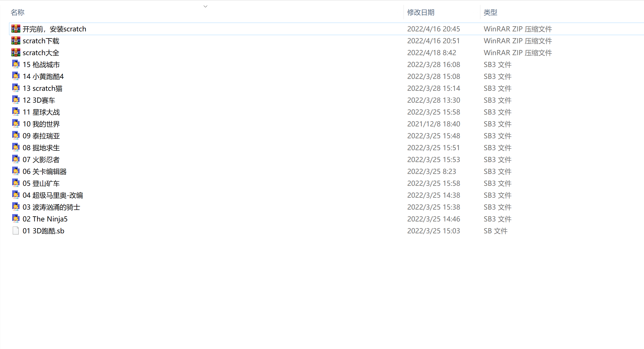Select the blank file icon of 01 3D跑酷.sb
The height and width of the screenshot is (349, 644).
pyautogui.click(x=16, y=231)
